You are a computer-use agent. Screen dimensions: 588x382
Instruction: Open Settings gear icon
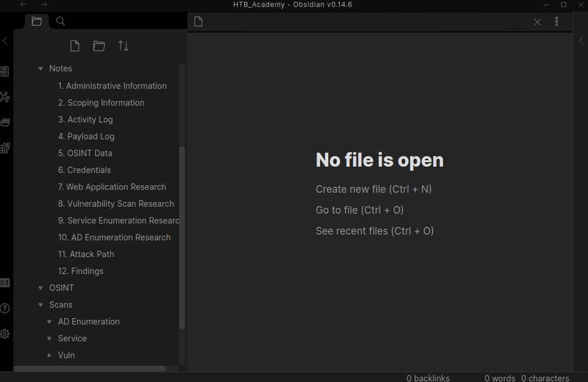(5, 334)
